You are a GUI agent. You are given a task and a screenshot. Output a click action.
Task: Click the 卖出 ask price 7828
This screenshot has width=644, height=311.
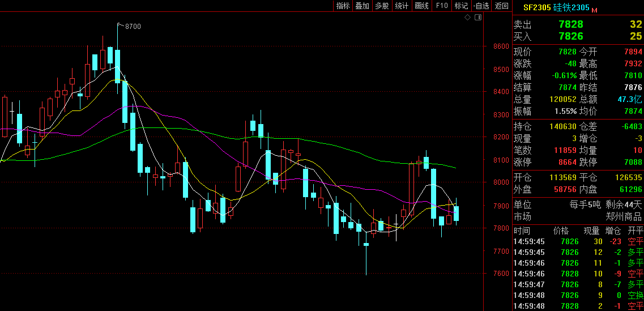pyautogui.click(x=570, y=24)
